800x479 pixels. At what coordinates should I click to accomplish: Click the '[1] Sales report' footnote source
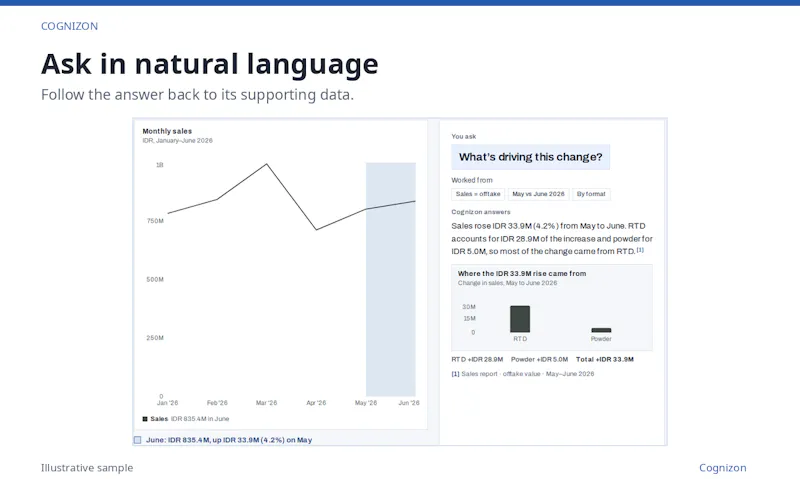(522, 374)
